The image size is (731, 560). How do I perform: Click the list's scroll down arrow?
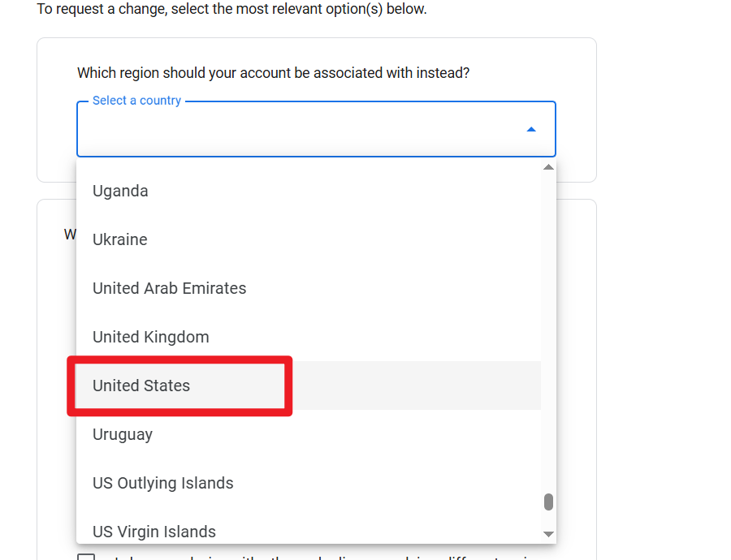tap(548, 534)
